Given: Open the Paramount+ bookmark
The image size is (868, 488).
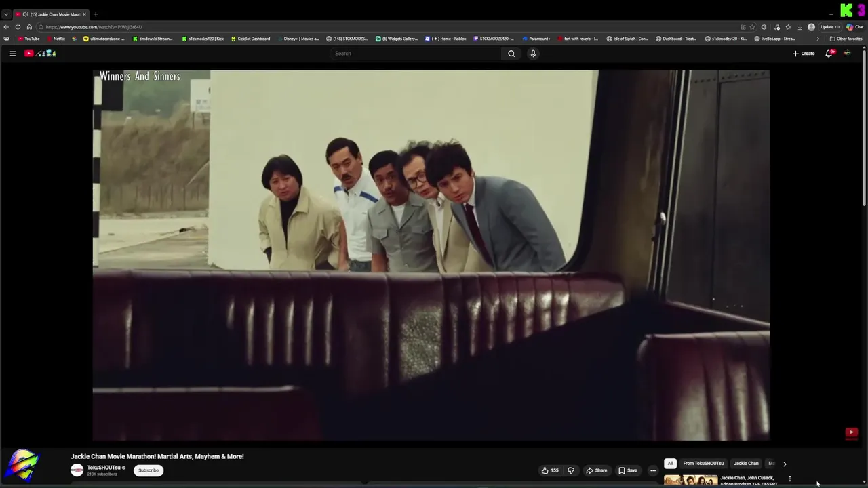Looking at the screenshot, I should tap(536, 39).
